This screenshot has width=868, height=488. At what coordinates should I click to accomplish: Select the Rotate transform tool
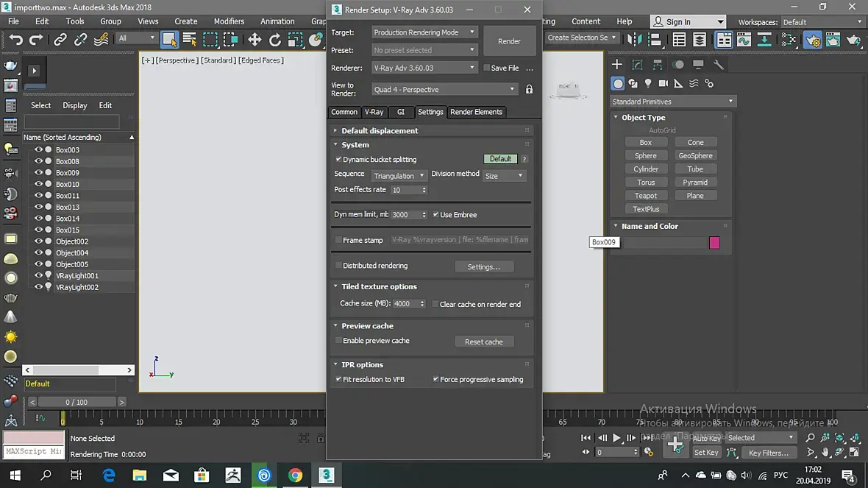coord(275,40)
